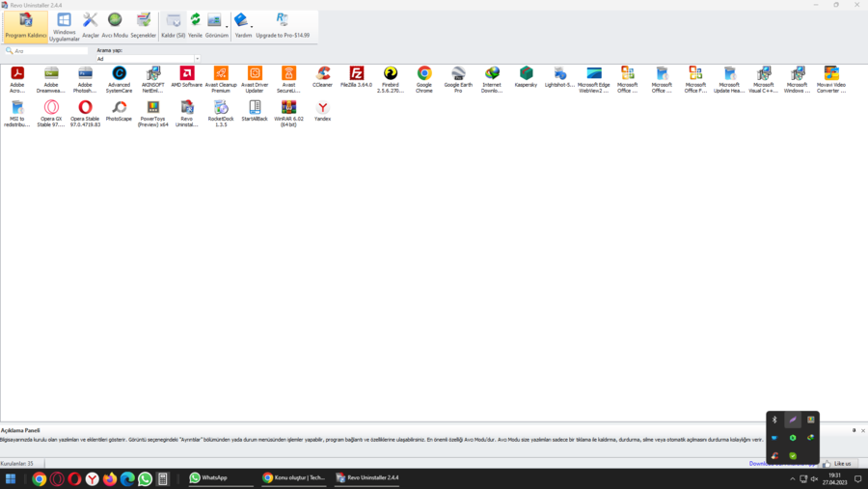Select Avast Driver Updater icon

point(255,79)
